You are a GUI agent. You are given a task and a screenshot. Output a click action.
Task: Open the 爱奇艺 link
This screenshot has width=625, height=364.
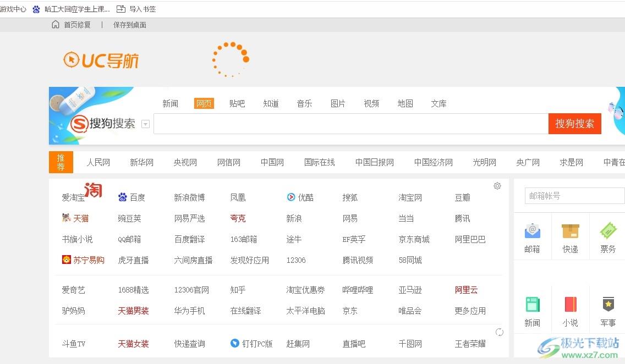point(73,290)
